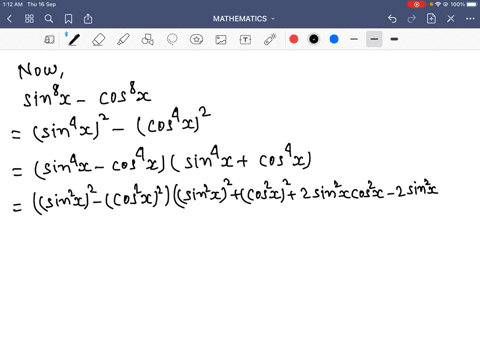Screen dimensions: 480x360
Task: Select the thickest stroke width
Action: (394, 39)
